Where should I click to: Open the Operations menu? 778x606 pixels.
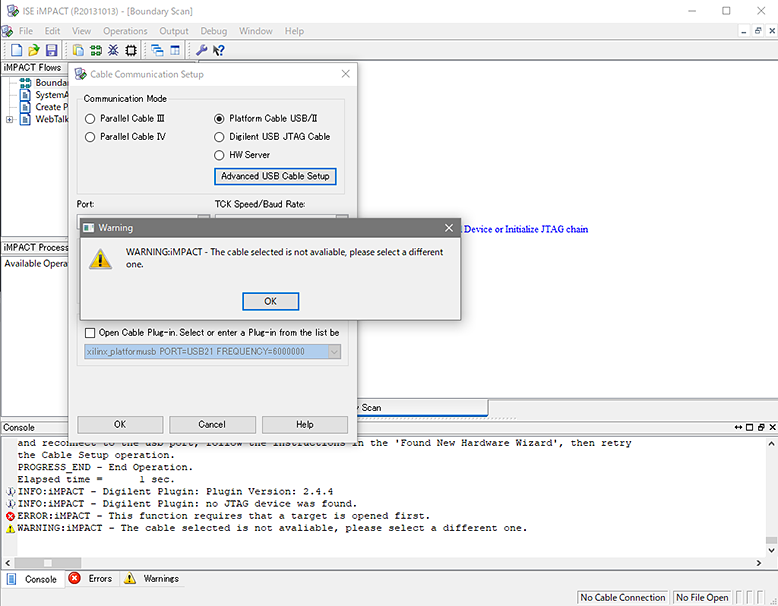pos(125,31)
